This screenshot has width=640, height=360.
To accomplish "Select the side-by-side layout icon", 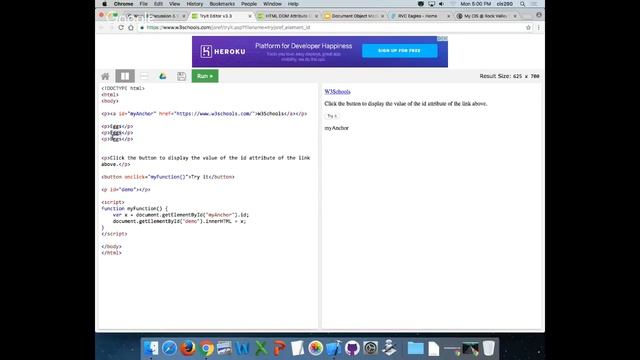I will (125, 76).
